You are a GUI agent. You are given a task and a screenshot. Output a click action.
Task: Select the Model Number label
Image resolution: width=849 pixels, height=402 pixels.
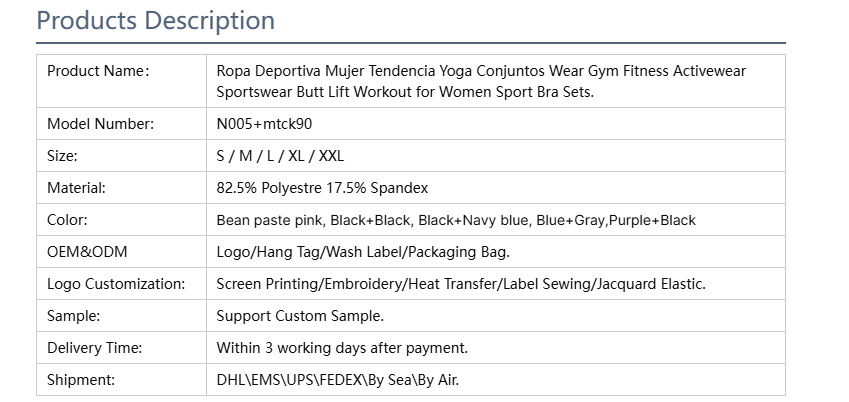101,124
